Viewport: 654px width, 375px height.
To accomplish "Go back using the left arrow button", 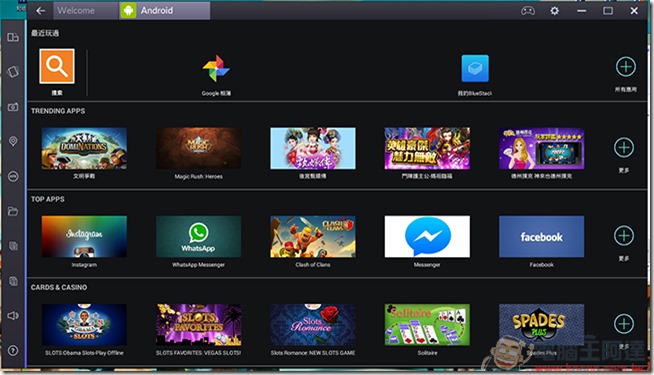I will pos(40,10).
